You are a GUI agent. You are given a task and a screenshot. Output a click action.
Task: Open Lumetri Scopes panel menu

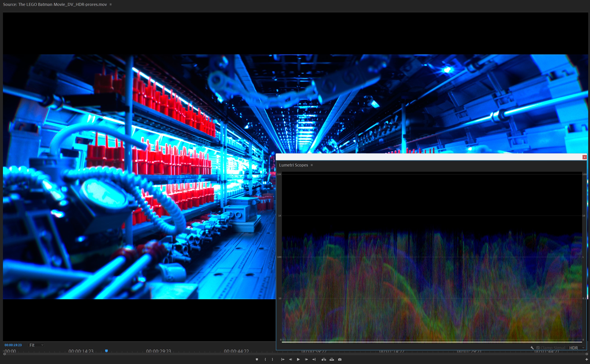point(312,165)
